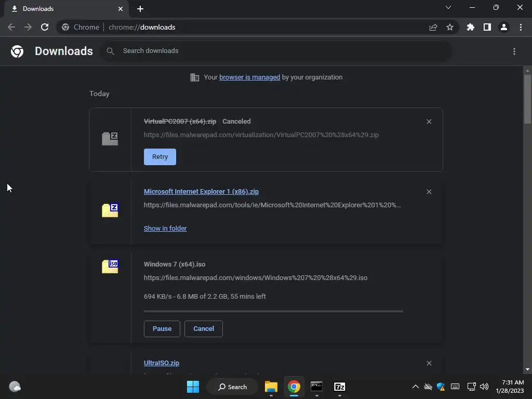Screen dimensions: 532x399
Task: Open the UltraISO.zip download link
Action: [x=162, y=363]
